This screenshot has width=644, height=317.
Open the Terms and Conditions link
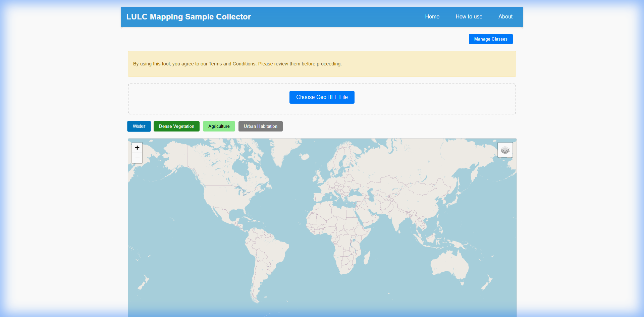click(232, 64)
